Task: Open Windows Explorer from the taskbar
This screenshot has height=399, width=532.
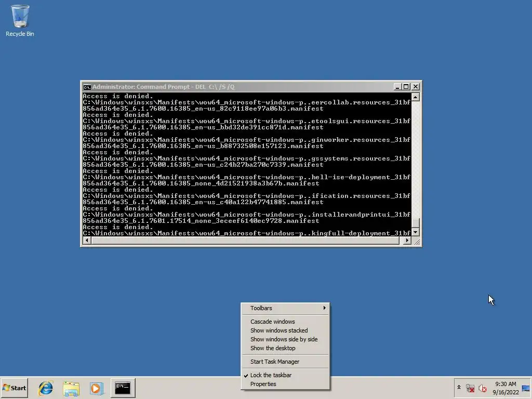Action: point(71,388)
